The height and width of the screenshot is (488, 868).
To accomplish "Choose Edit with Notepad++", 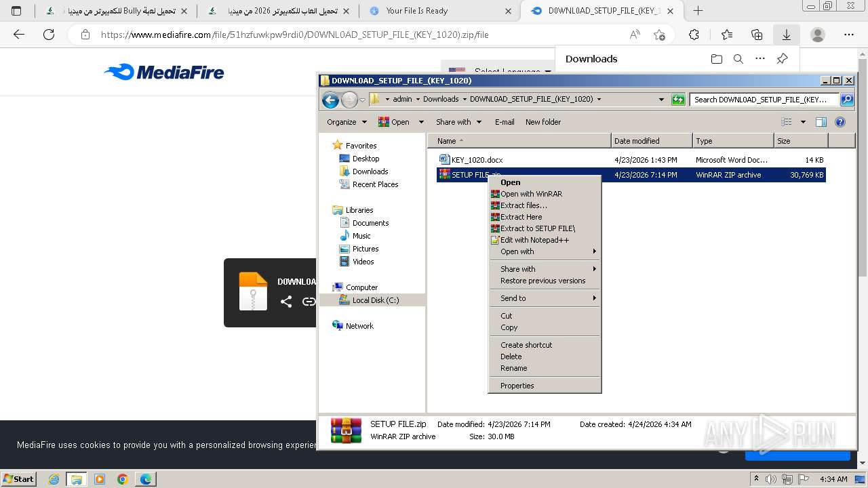I will tap(545, 240).
